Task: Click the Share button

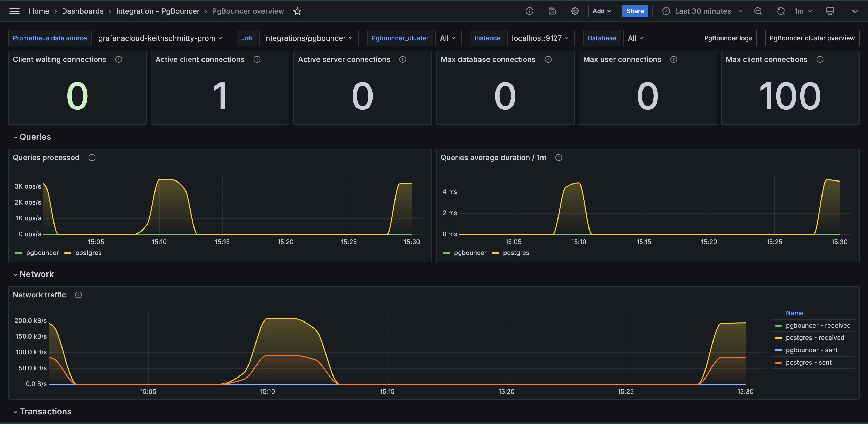Action: point(635,11)
